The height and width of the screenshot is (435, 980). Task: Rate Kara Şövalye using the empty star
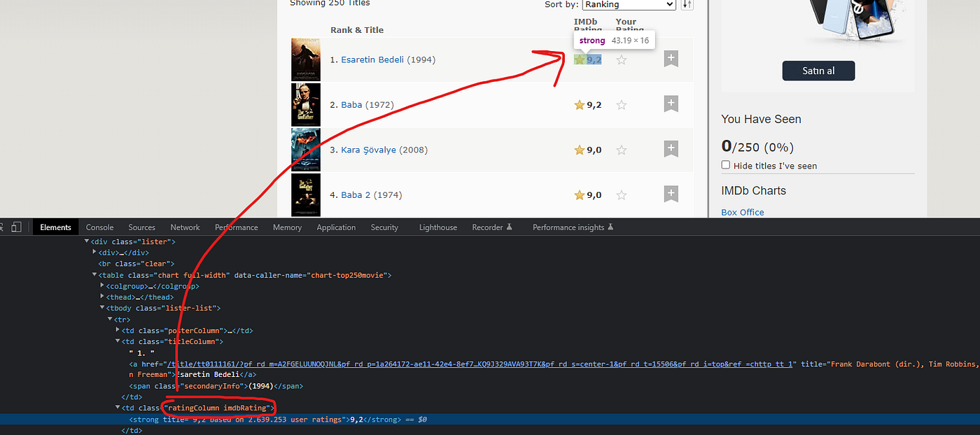(621, 150)
